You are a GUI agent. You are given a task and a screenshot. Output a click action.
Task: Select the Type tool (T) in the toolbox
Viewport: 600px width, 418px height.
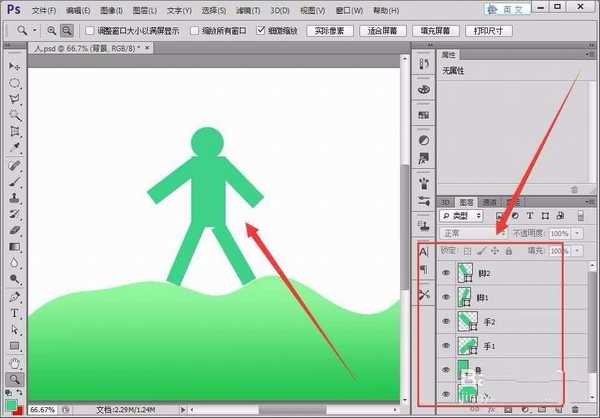coord(15,313)
